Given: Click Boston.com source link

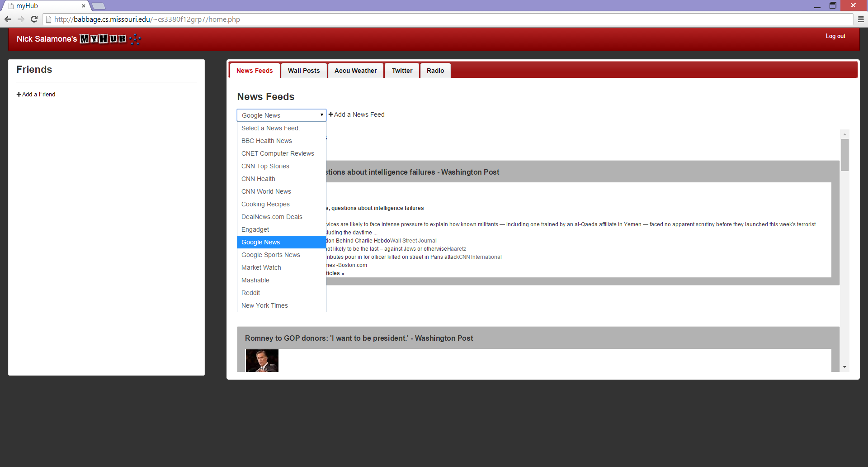Looking at the screenshot, I should tap(353, 265).
